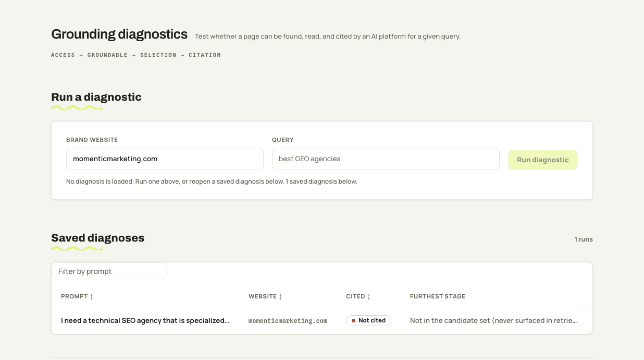Click the SELECTION stage label
This screenshot has width=644, height=360.
point(158,55)
